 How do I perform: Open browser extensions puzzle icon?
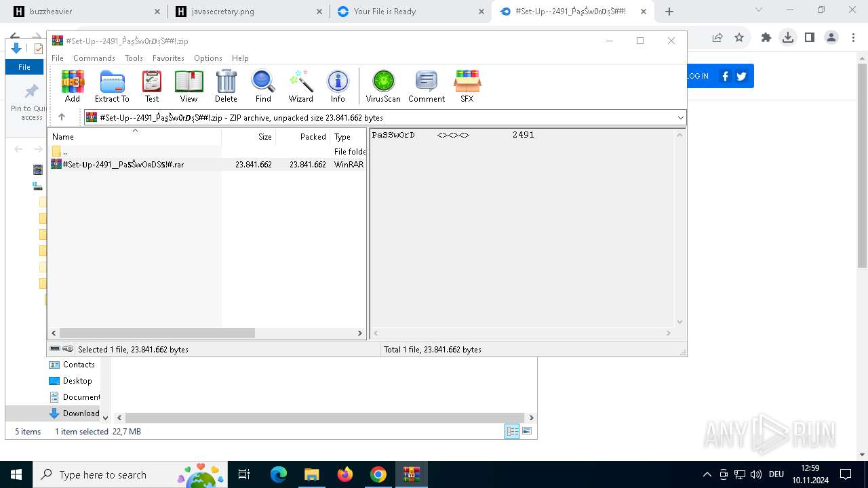click(766, 38)
